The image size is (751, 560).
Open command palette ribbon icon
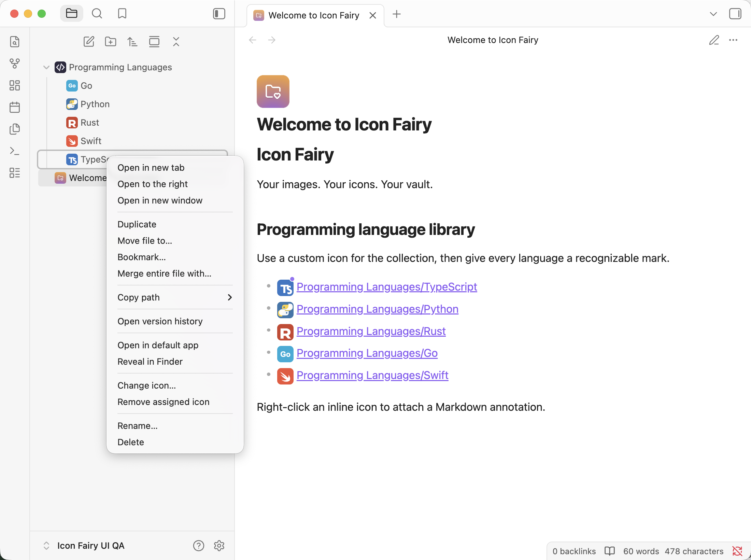[15, 151]
